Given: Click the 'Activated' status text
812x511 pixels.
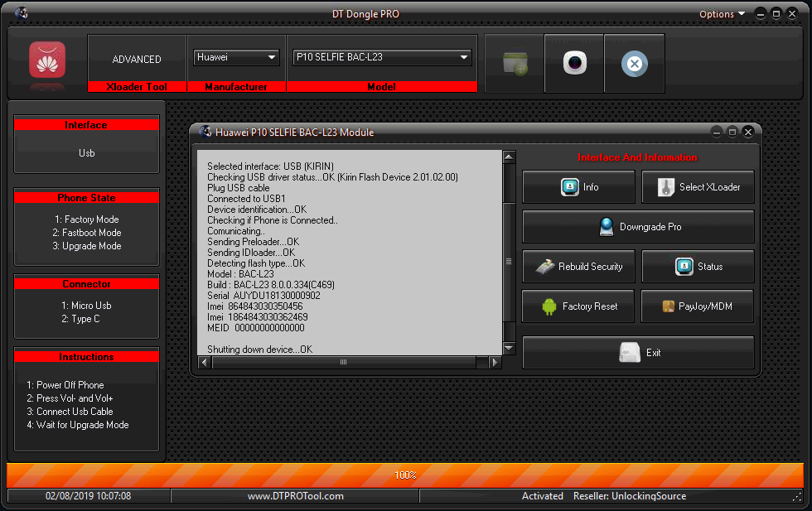Looking at the screenshot, I should tap(542, 496).
